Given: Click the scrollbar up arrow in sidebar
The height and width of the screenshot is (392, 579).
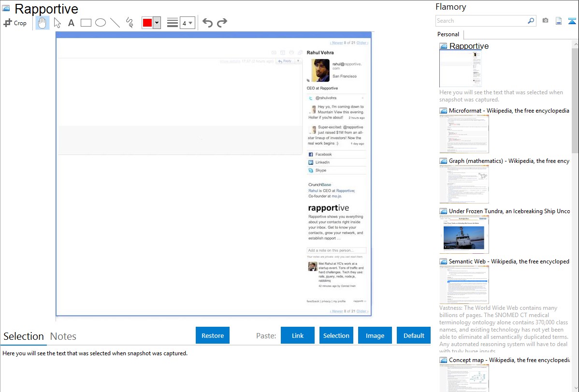Looking at the screenshot, I should [575, 44].
